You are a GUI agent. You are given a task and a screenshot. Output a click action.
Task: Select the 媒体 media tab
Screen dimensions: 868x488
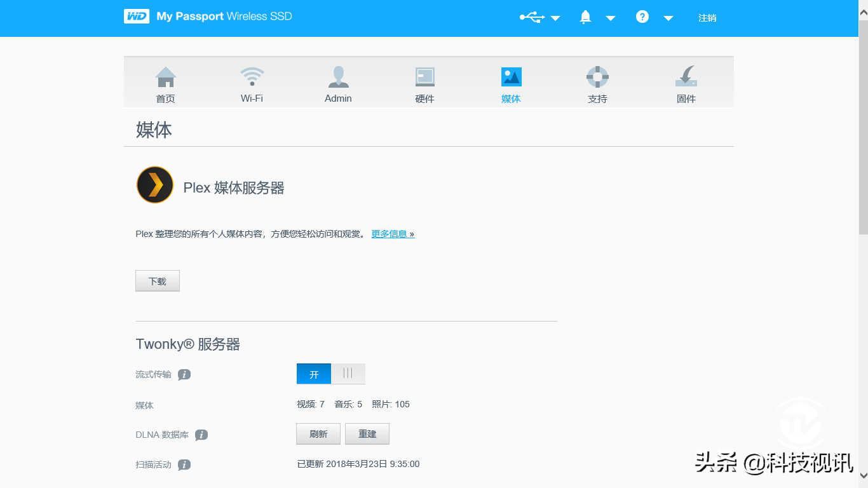point(511,85)
